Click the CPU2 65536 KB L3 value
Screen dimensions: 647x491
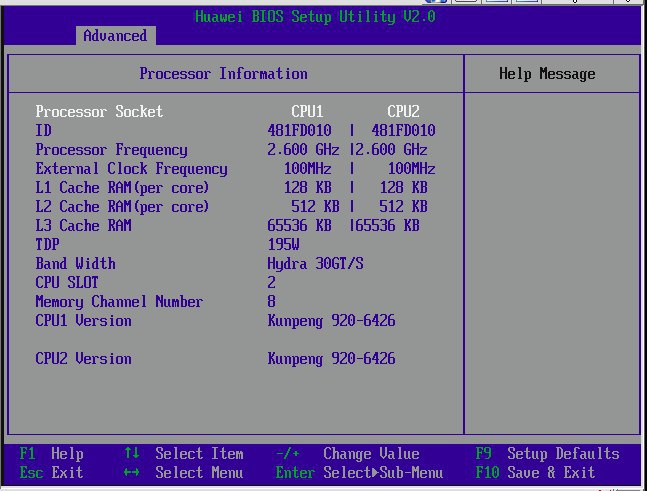[x=387, y=225]
